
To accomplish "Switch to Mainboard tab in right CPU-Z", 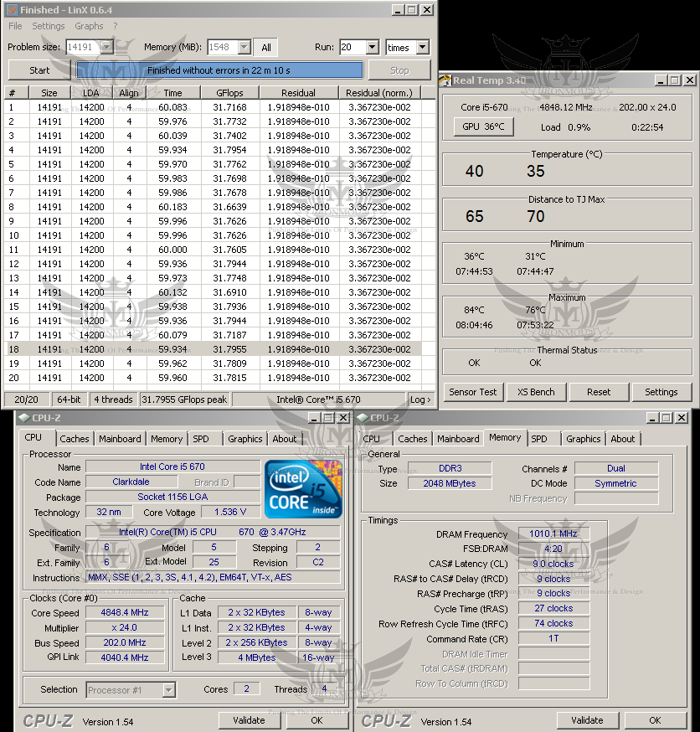I will coord(458,439).
